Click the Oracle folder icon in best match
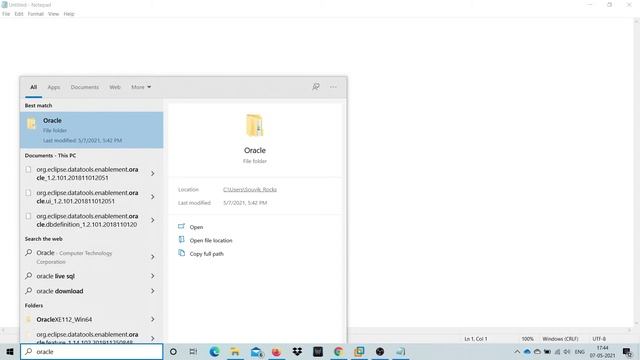The image size is (640, 360). point(32,123)
